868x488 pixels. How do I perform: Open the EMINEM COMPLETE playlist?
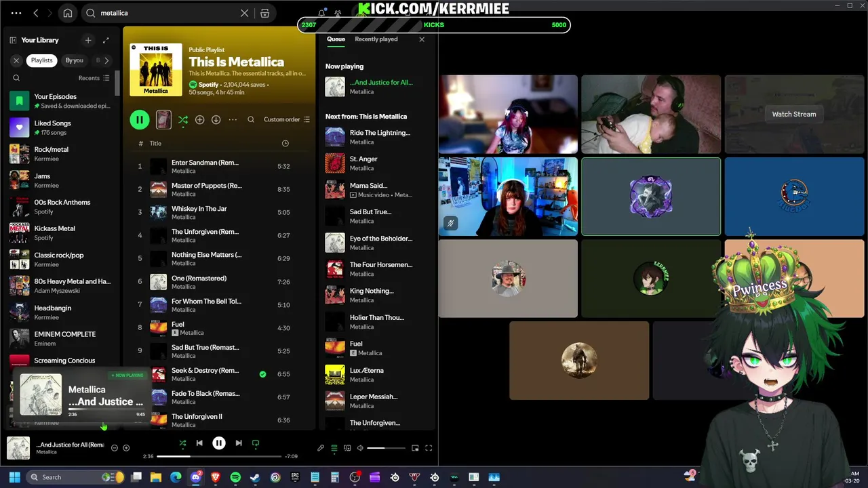coord(62,339)
